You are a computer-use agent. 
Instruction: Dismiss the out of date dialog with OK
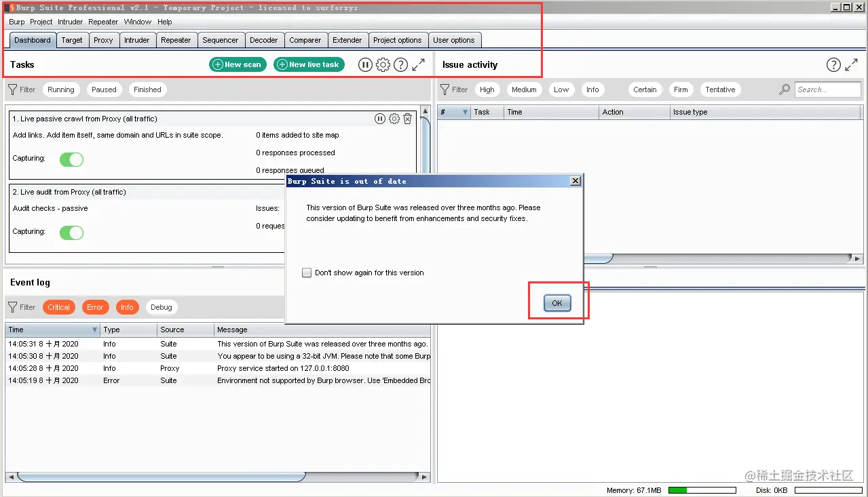tap(556, 303)
